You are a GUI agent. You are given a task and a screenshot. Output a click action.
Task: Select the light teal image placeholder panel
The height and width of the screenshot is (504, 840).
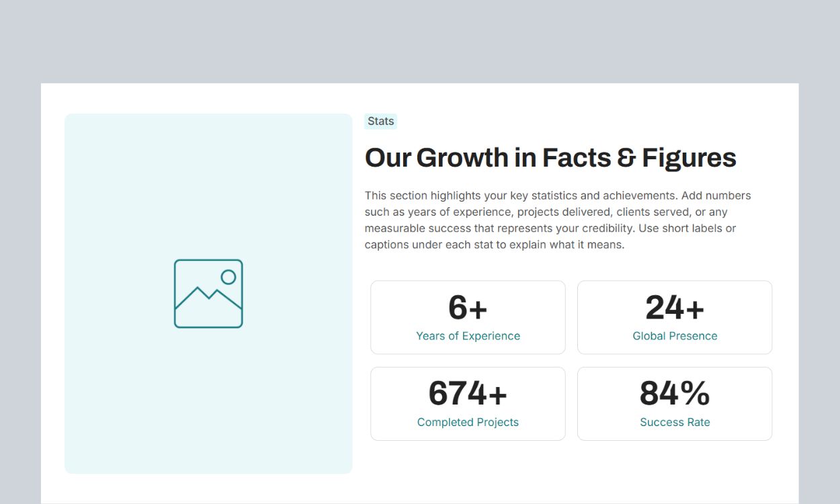208,403
